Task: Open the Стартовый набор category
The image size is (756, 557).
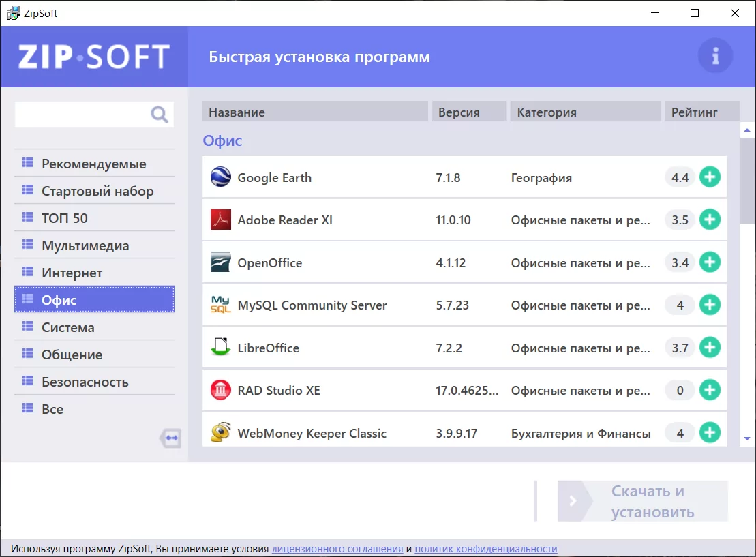Action: (x=95, y=191)
